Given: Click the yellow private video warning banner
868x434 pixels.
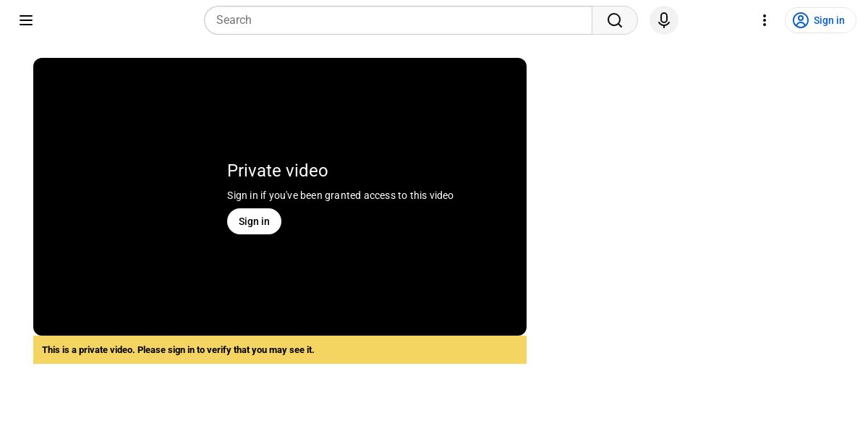Looking at the screenshot, I should [280, 350].
